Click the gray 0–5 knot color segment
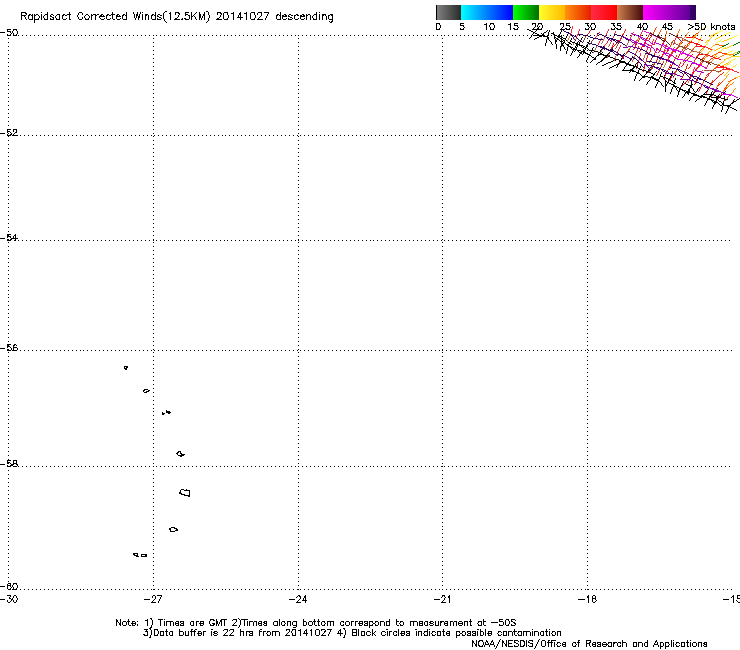Screen dimensions: 740x650 [x=448, y=12]
